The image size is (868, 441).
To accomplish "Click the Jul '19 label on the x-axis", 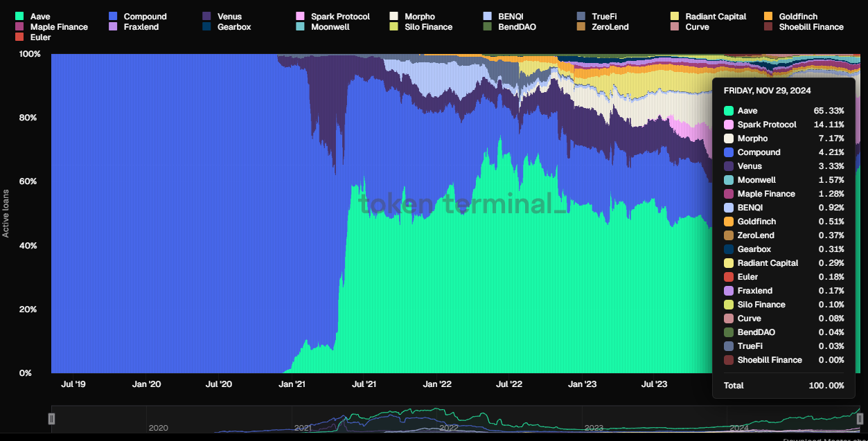I will 73,384.
